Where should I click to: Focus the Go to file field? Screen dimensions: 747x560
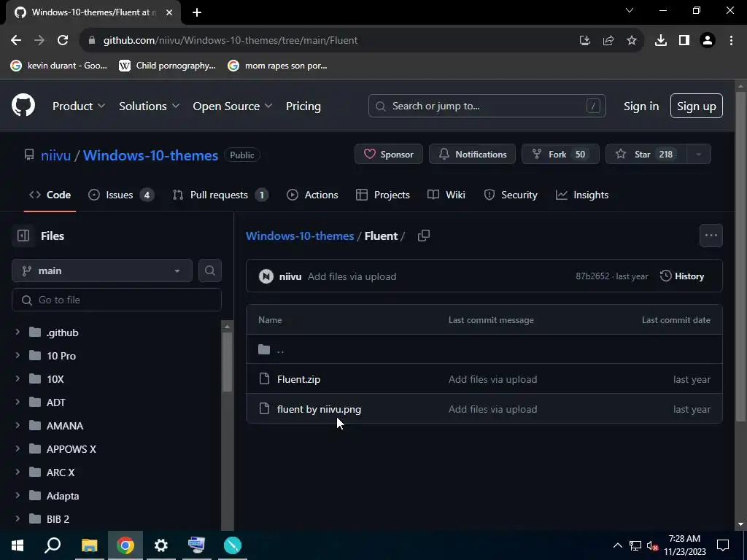(117, 300)
